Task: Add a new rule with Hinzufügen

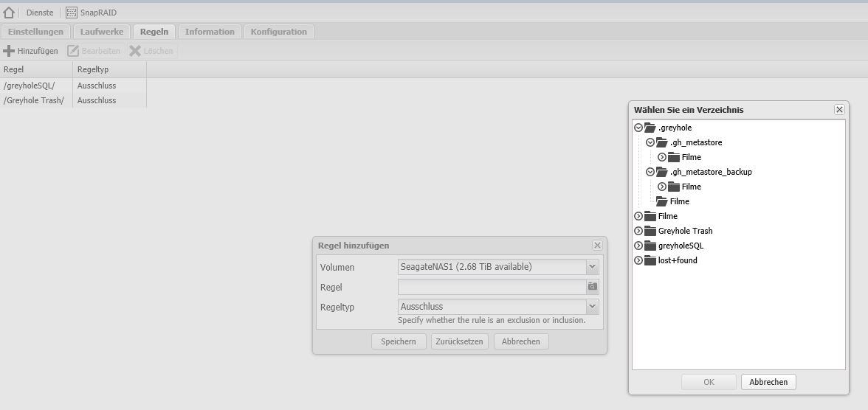Action: point(30,51)
